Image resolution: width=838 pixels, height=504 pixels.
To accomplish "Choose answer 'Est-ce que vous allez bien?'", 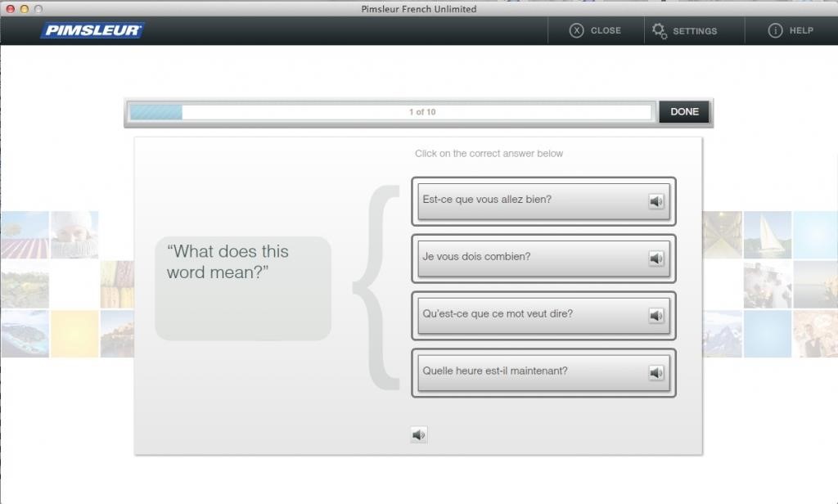I will click(543, 201).
